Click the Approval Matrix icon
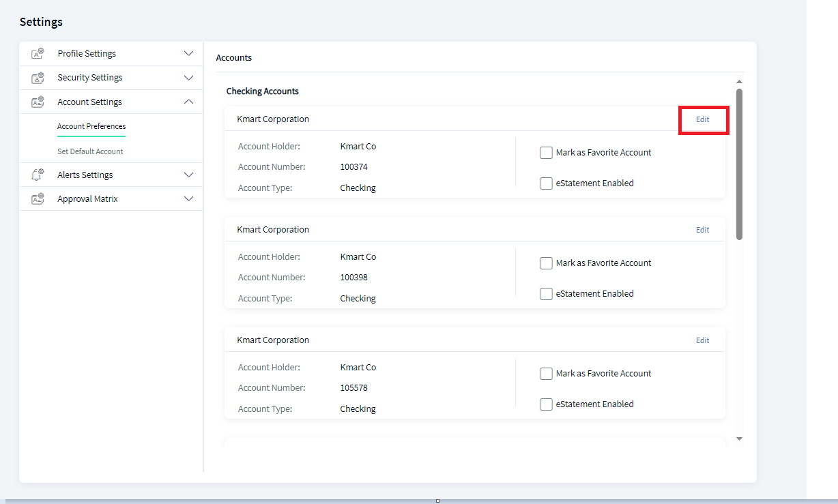This screenshot has width=838, height=504. [x=38, y=199]
